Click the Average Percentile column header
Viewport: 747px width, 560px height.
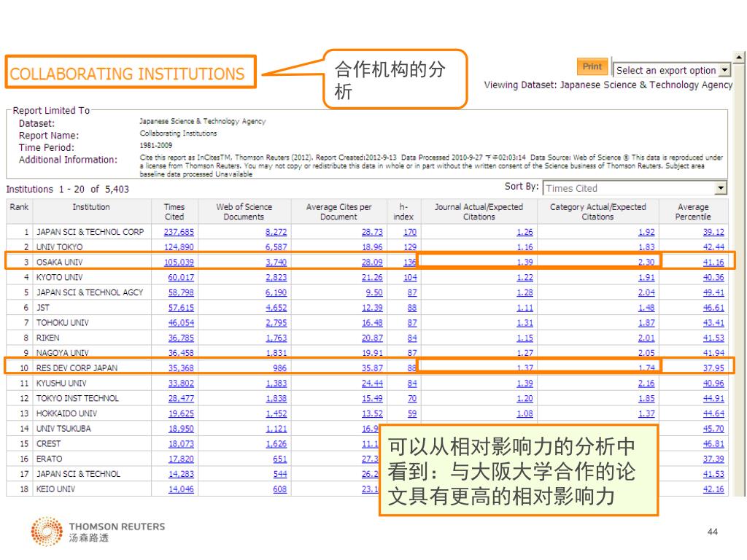coord(693,212)
